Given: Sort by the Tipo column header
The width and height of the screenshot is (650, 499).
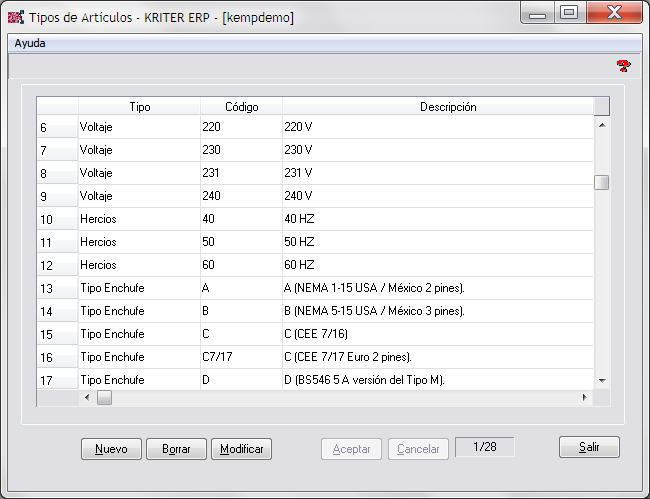Looking at the screenshot, I should [x=140, y=106].
